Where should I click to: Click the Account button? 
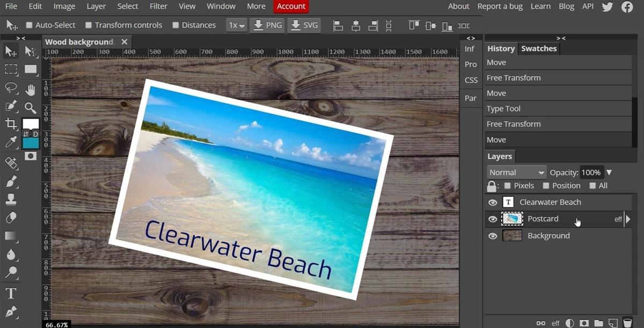click(x=291, y=6)
